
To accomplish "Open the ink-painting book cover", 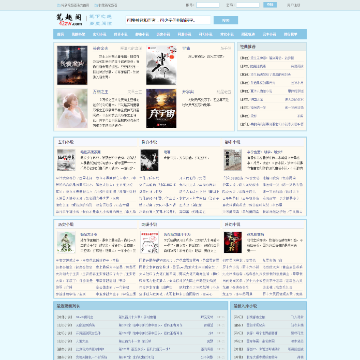I will pos(161,65).
